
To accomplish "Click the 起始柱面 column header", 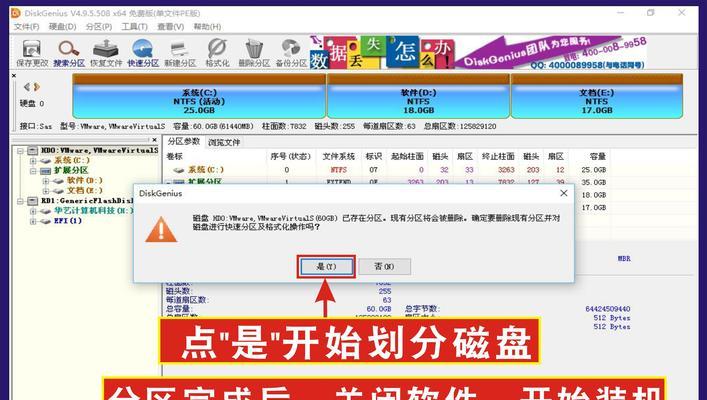I will 407,156.
